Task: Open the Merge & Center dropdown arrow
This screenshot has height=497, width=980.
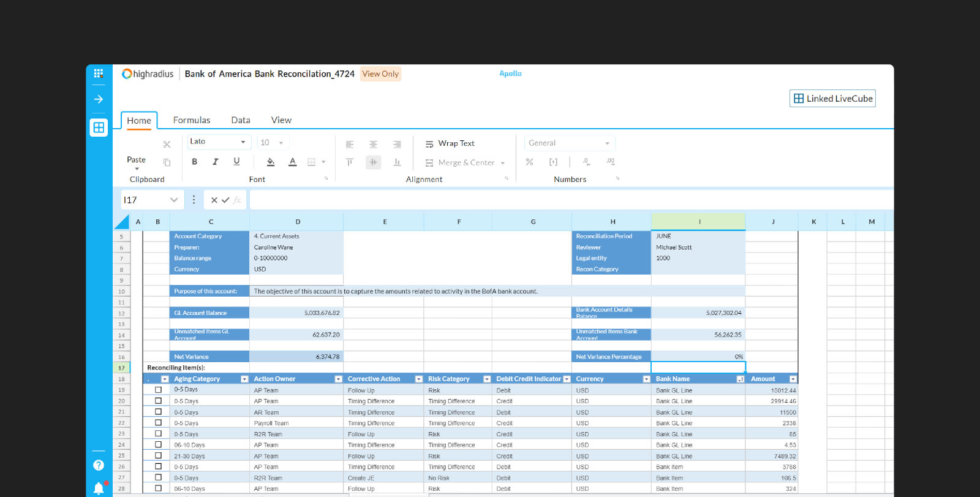Action: pos(503,163)
